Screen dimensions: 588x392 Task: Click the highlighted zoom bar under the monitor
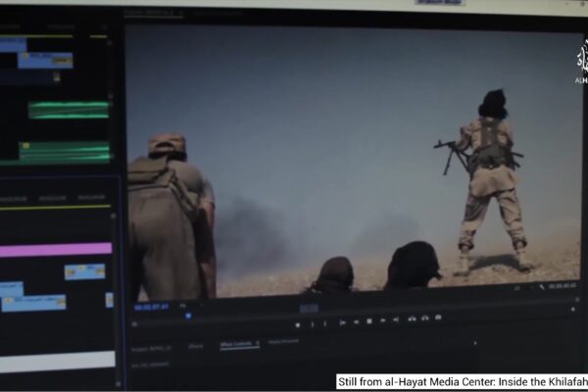(x=309, y=309)
